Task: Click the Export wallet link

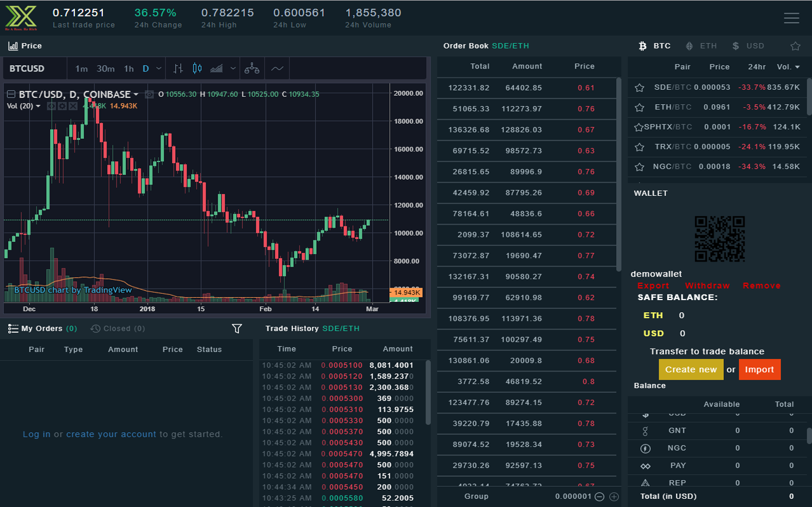Action: click(x=653, y=286)
